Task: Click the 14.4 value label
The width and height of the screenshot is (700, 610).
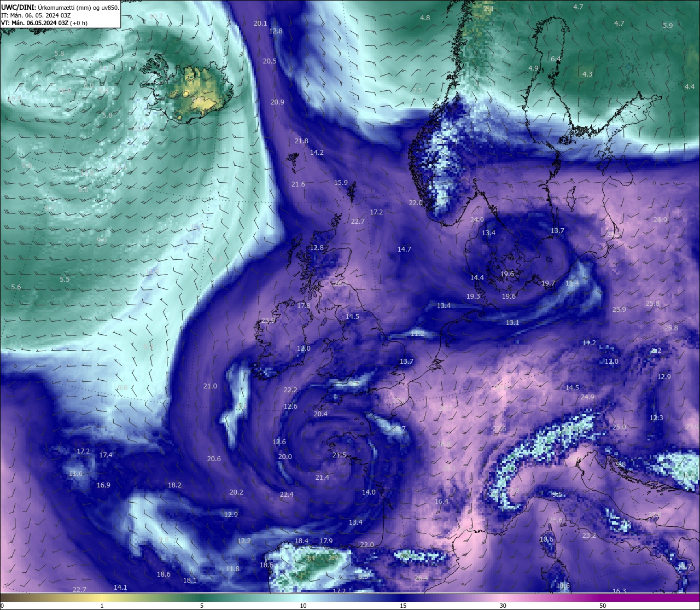Action: tap(477, 278)
